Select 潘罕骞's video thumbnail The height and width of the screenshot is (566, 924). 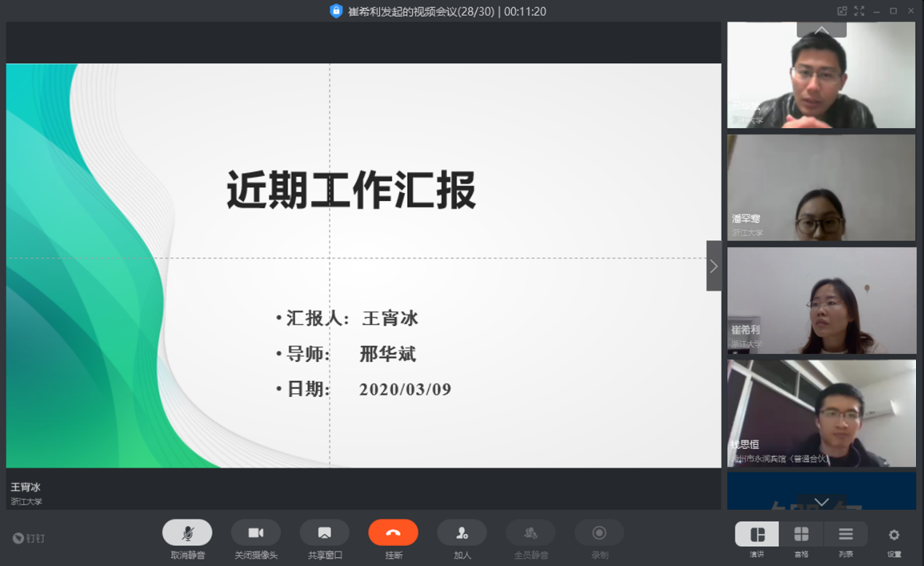[x=821, y=187]
